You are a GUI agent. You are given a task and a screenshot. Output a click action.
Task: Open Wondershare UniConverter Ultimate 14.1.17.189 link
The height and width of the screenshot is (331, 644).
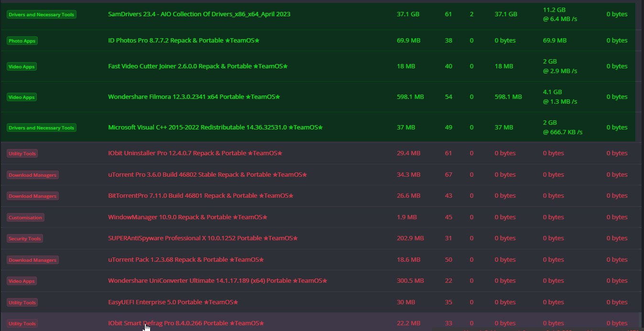point(218,281)
